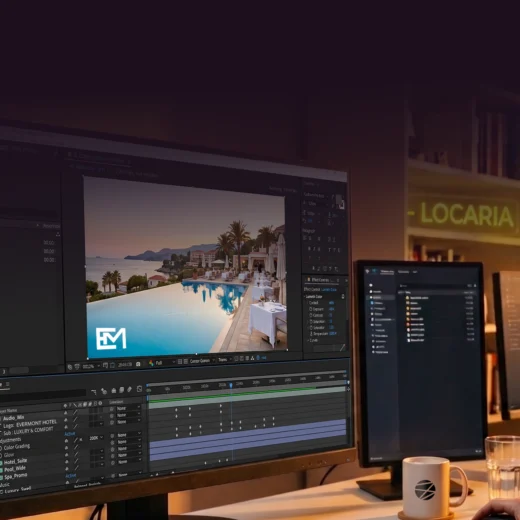Select the Color Grading layer
The height and width of the screenshot is (520, 520).
click(17, 447)
